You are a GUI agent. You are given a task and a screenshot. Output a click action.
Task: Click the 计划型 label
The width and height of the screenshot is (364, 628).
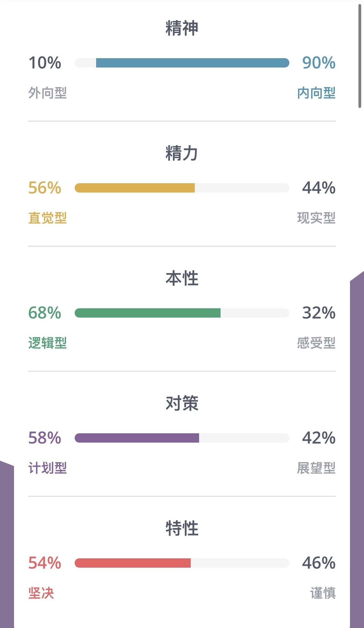coord(48,468)
